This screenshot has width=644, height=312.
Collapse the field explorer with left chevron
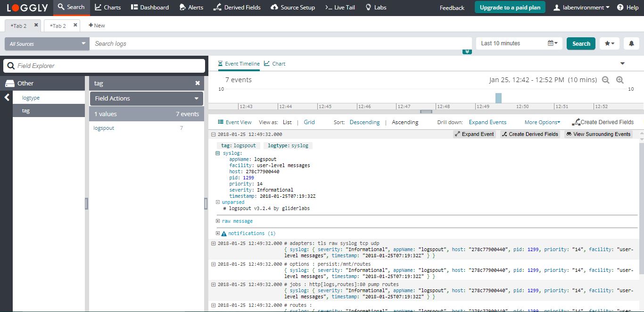[7, 98]
